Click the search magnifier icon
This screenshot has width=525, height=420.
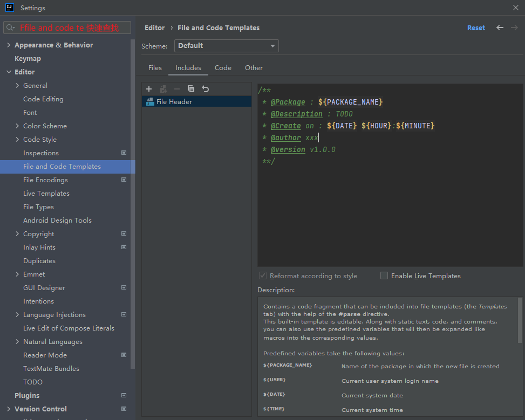pos(10,28)
